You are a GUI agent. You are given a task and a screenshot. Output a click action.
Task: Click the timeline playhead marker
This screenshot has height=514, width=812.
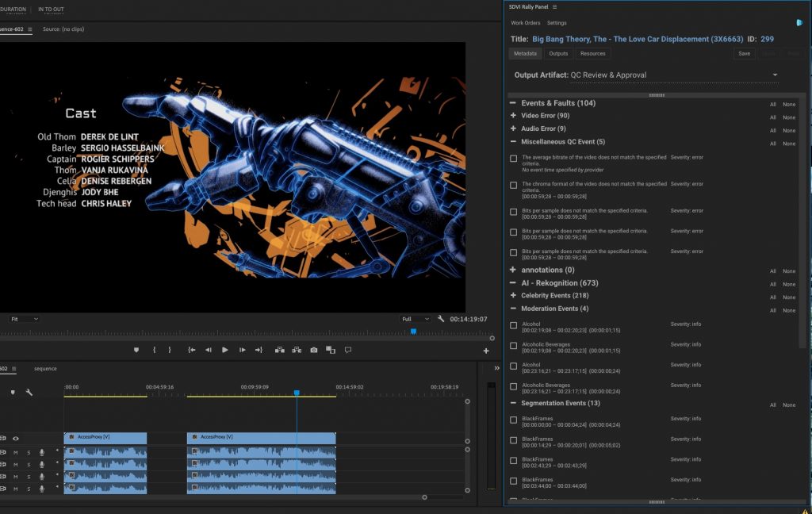[297, 393]
